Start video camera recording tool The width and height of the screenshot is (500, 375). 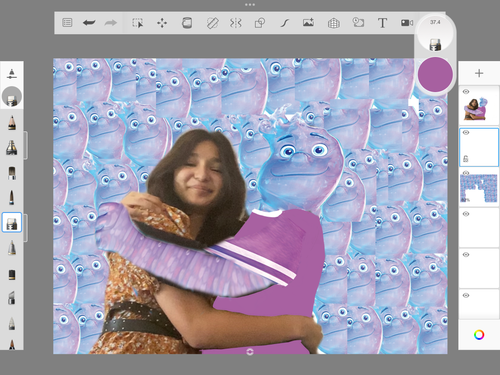[407, 23]
